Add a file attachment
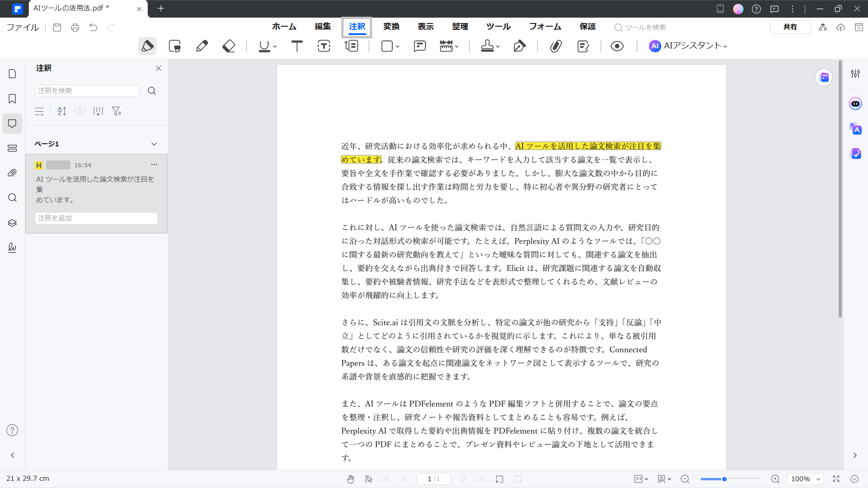Screen dimensions: 868x488 point(556,46)
